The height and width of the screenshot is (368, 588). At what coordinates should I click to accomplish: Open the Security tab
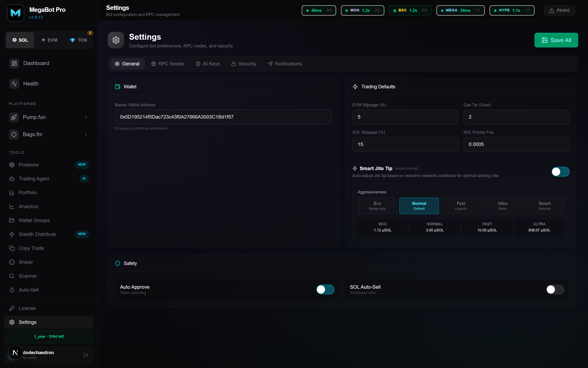[244, 64]
